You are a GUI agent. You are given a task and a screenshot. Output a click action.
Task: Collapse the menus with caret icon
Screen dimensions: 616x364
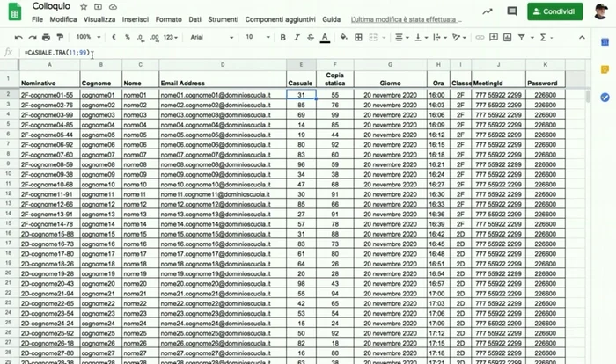tap(582, 37)
